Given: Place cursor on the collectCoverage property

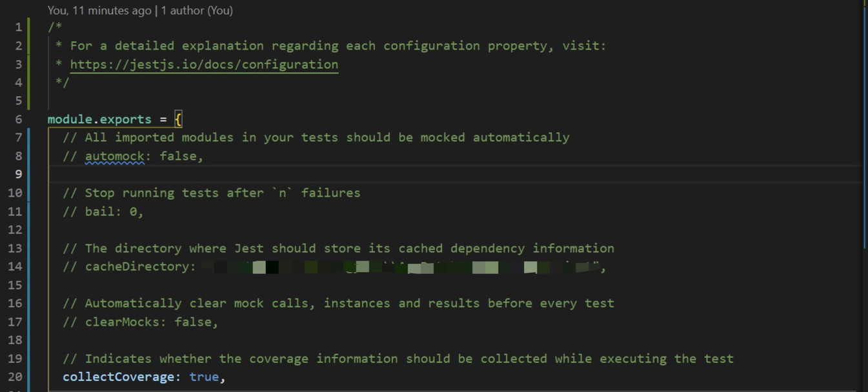Looking at the screenshot, I should coord(119,377).
